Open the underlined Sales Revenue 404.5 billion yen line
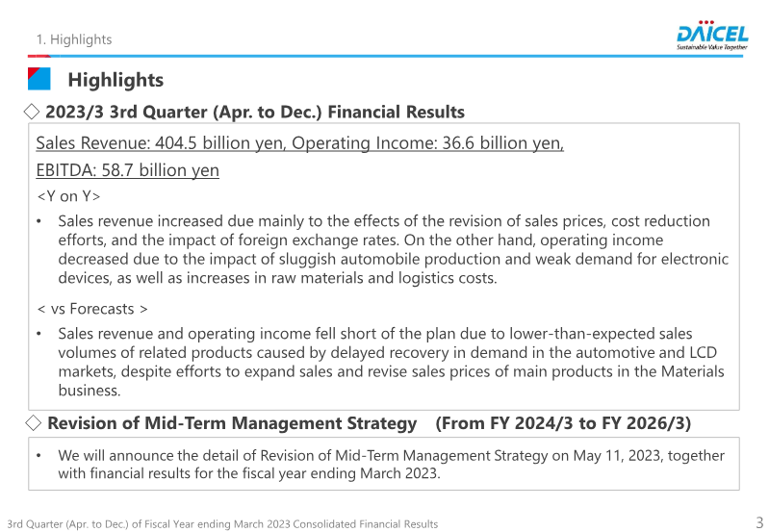769x532 pixels. pos(299,143)
